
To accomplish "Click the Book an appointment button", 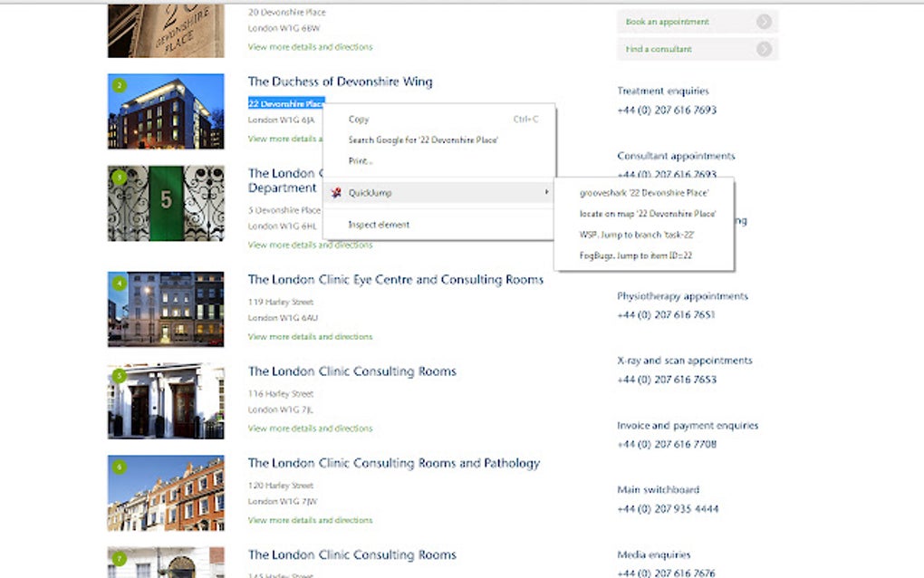I will click(x=698, y=22).
